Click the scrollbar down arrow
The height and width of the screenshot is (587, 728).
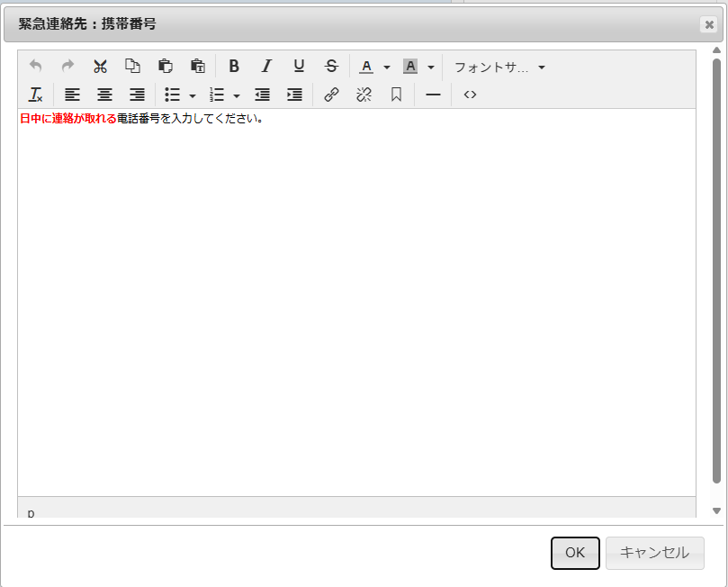tap(716, 510)
